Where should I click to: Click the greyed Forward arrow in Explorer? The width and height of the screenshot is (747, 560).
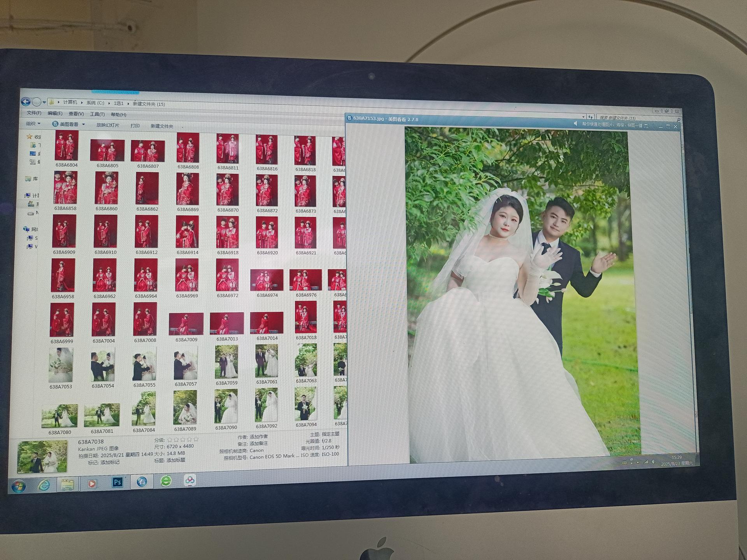(37, 102)
